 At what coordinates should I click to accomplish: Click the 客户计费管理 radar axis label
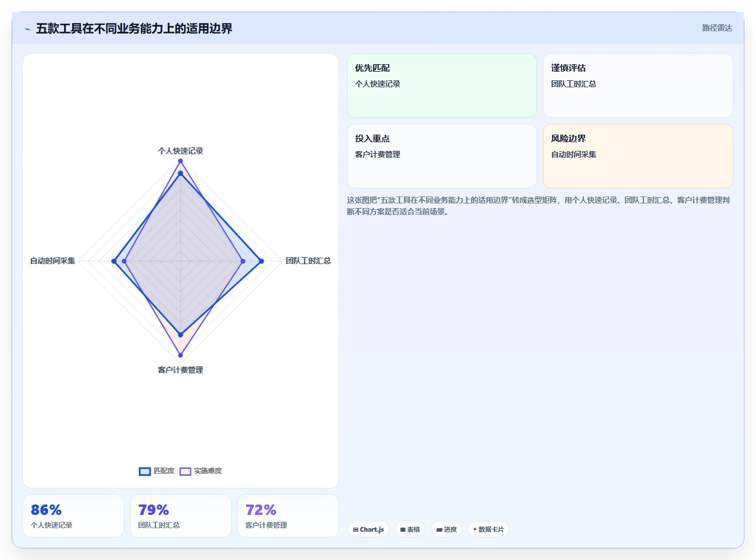point(181,370)
